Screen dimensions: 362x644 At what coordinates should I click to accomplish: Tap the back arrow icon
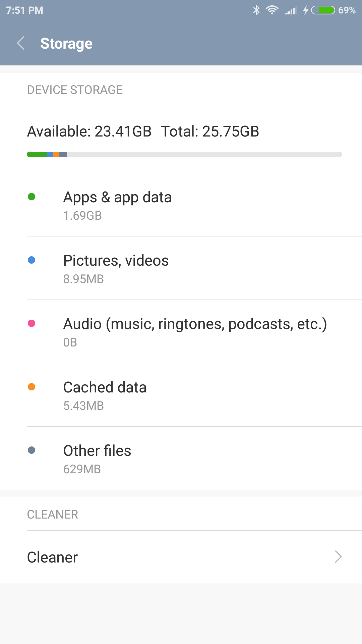pos(21,43)
